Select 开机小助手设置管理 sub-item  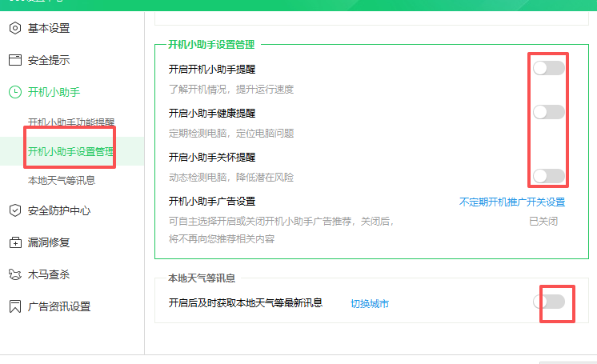(70, 151)
